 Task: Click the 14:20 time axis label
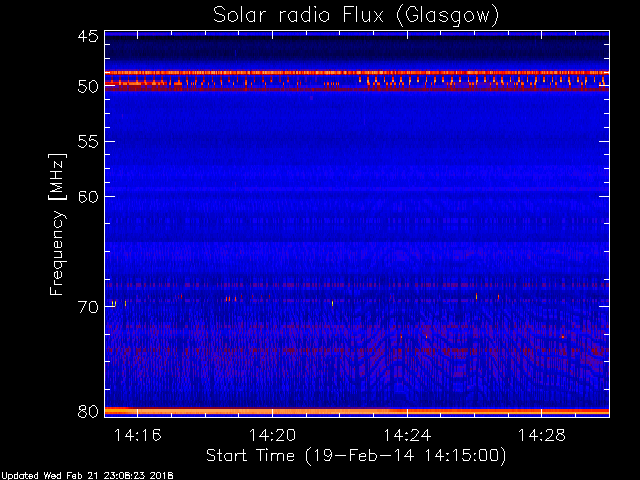coord(272,436)
